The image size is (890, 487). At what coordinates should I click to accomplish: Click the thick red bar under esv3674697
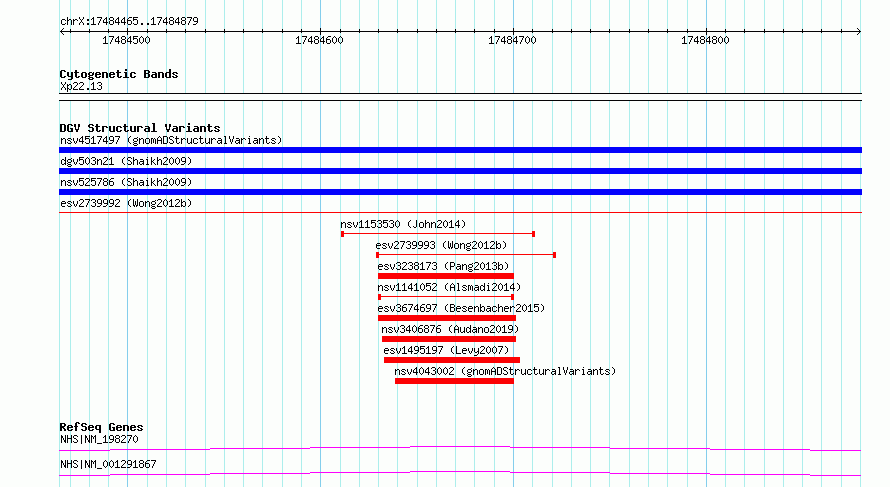pyautogui.click(x=447, y=318)
